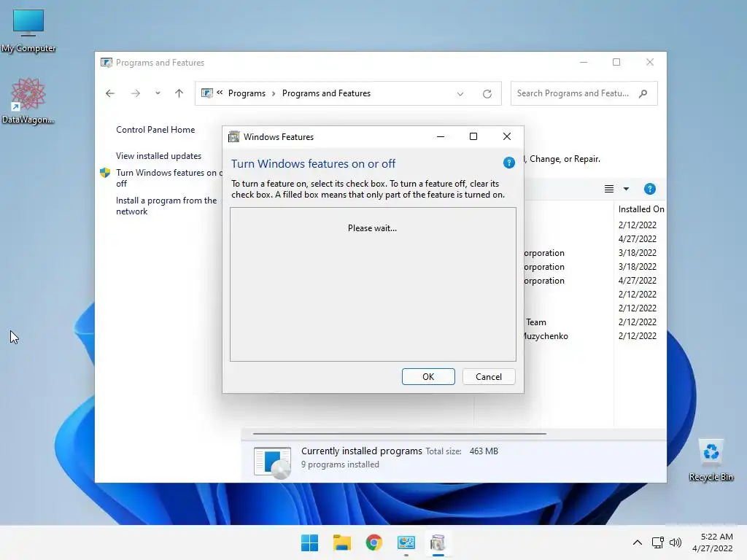Screen dimensions: 747x560
Task: Open volume control tray icon
Action: pyautogui.click(x=675, y=542)
